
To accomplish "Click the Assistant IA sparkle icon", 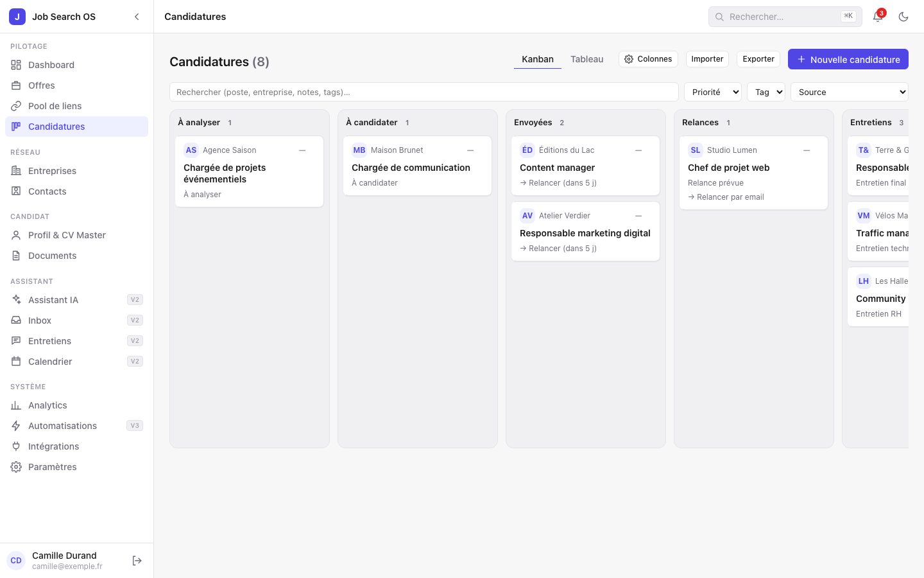I will coord(16,300).
